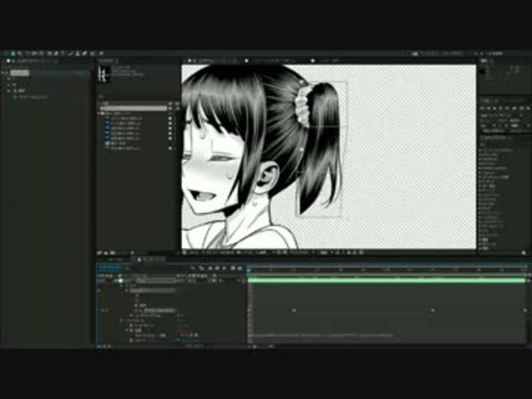This screenshot has width=532, height=399.
Task: Step forward one frame in Preview panel
Action: click(501, 108)
